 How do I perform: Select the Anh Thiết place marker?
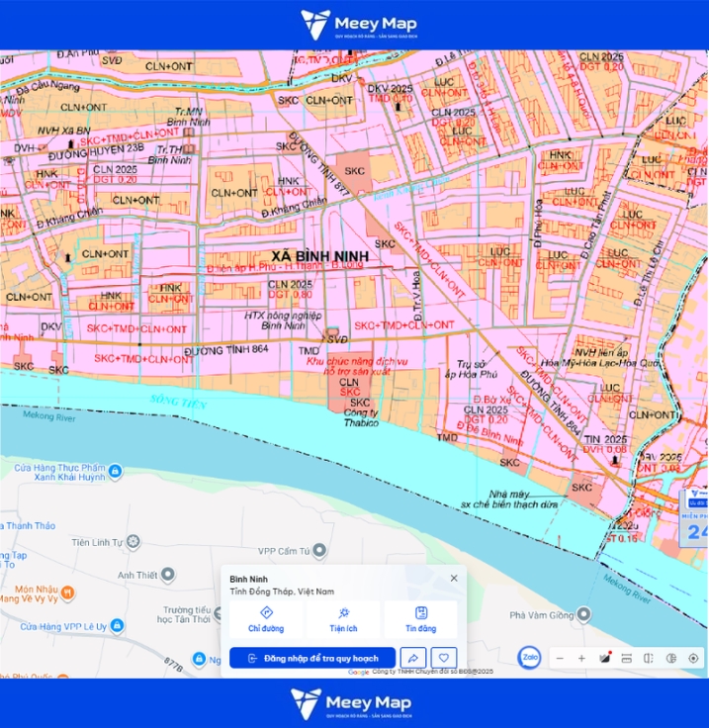click(167, 575)
